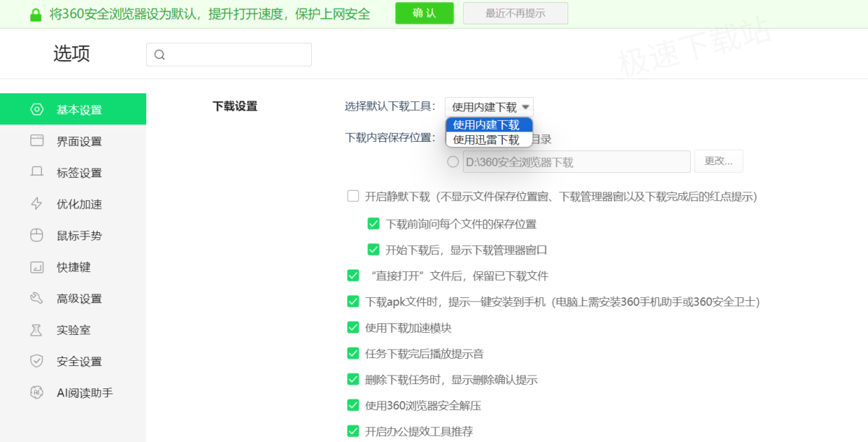This screenshot has width=868, height=442.
Task: Click the 最近不再提示 button
Action: pyautogui.click(x=516, y=13)
